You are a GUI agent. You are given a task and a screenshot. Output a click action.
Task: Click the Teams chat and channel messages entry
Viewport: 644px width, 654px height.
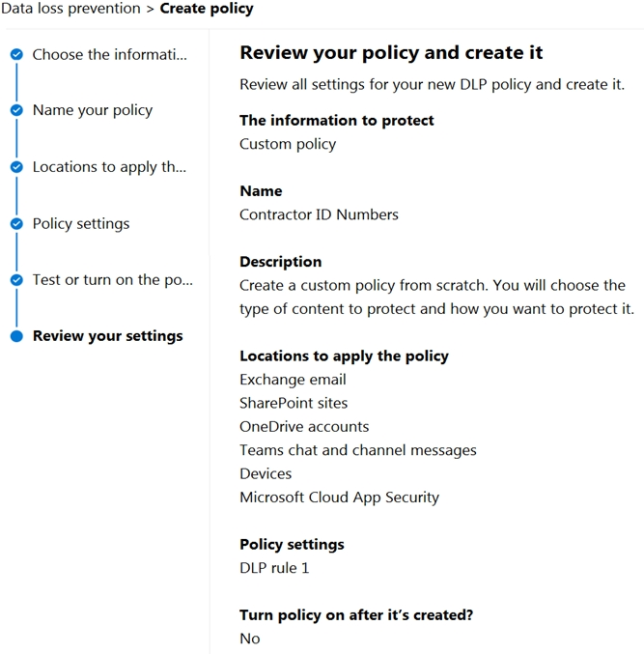pos(357,450)
